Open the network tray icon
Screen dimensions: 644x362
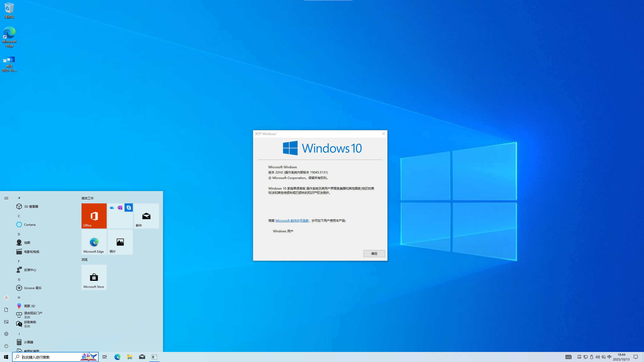point(586,357)
